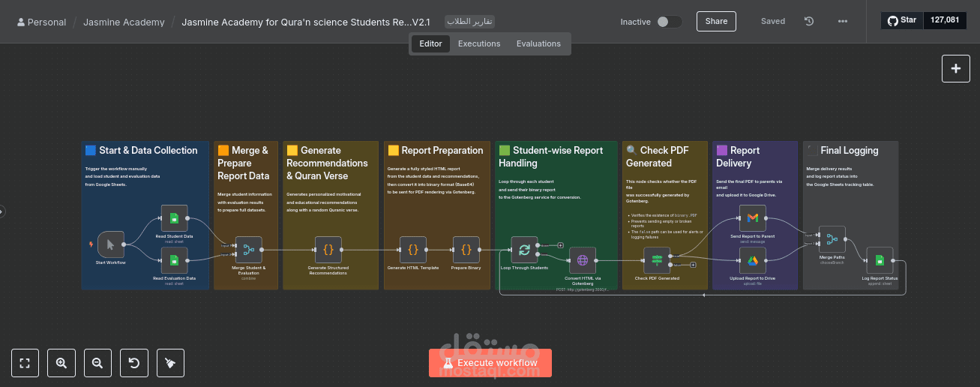Open the Send Report to Parent Gmail node

(x=752, y=218)
